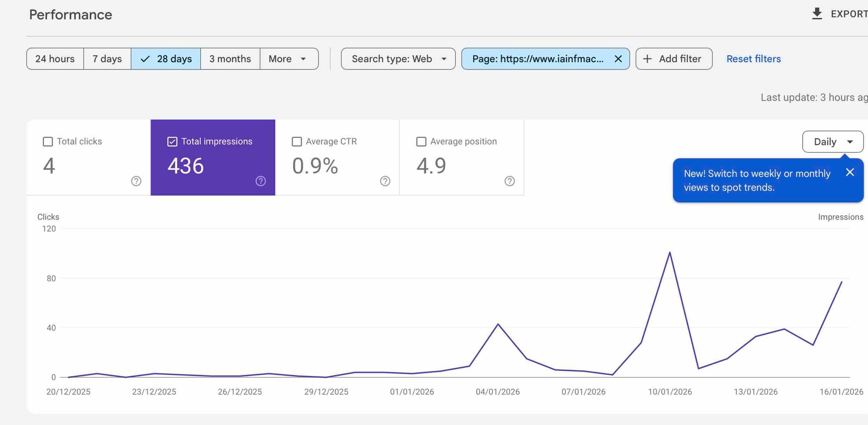Image resolution: width=868 pixels, height=425 pixels.
Task: Open the Daily view dropdown
Action: click(x=832, y=141)
